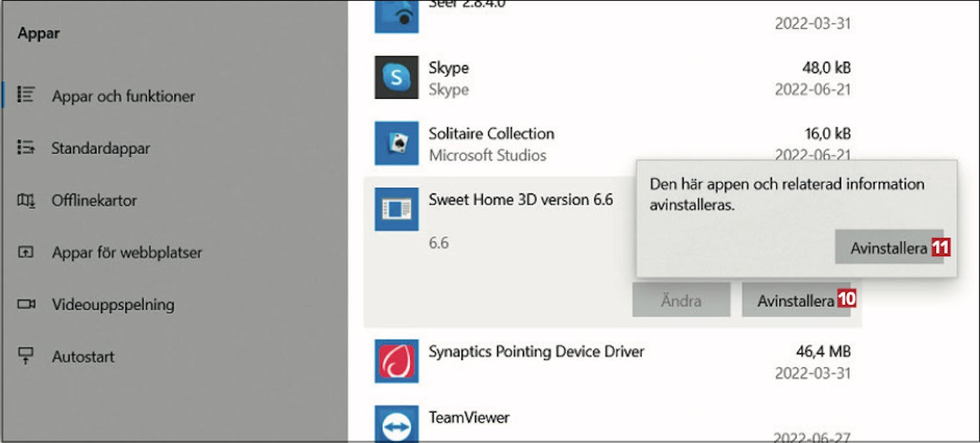The height and width of the screenshot is (443, 980).
Task: Select the Skype app name
Action: pyautogui.click(x=448, y=68)
